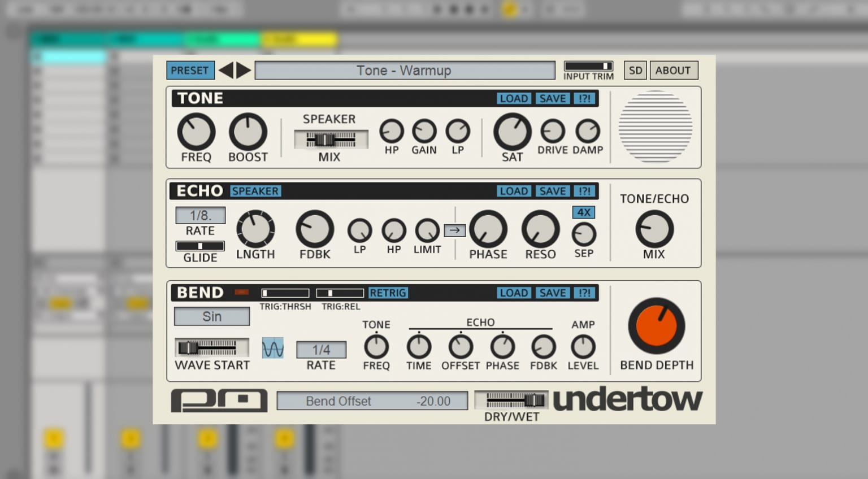
Task: Click the DRY/WET slider
Action: [512, 400]
